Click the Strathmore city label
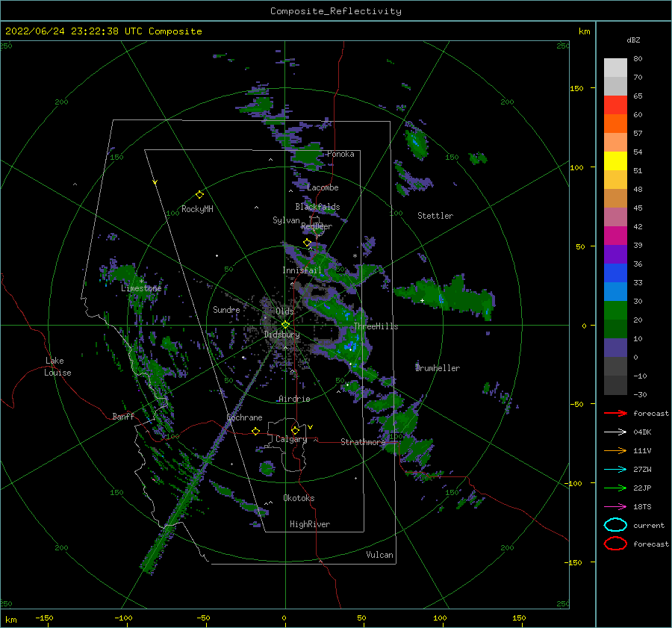Image resolution: width=672 pixels, height=628 pixels. (x=363, y=442)
